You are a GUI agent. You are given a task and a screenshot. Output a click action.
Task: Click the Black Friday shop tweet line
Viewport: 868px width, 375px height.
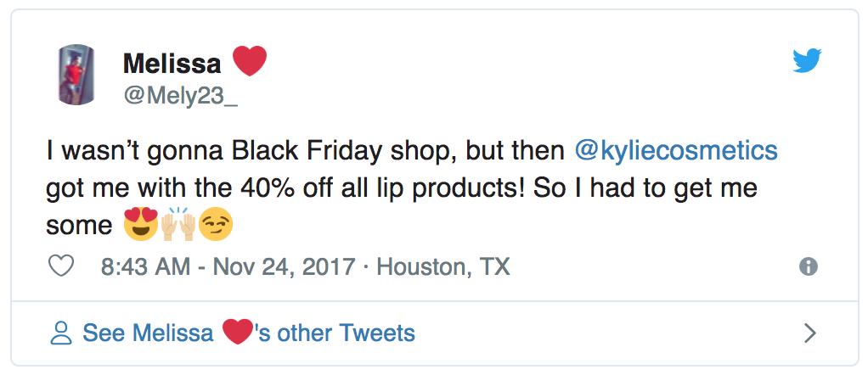point(413,152)
